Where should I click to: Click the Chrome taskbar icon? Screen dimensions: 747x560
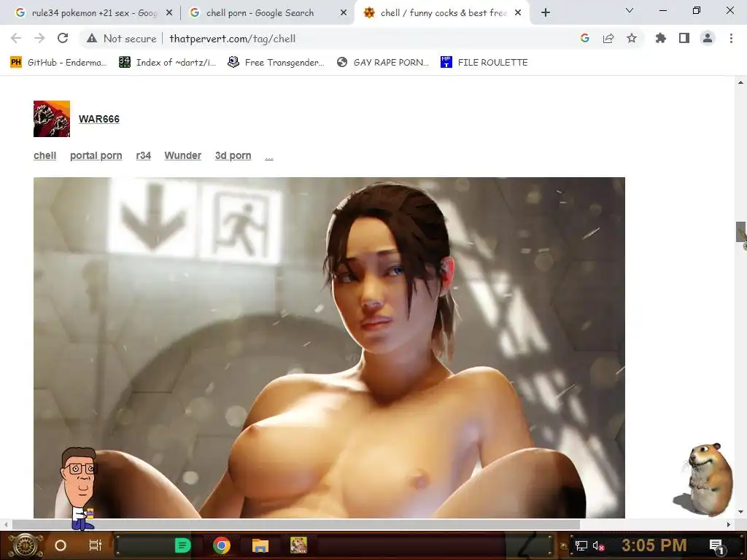[x=222, y=545]
